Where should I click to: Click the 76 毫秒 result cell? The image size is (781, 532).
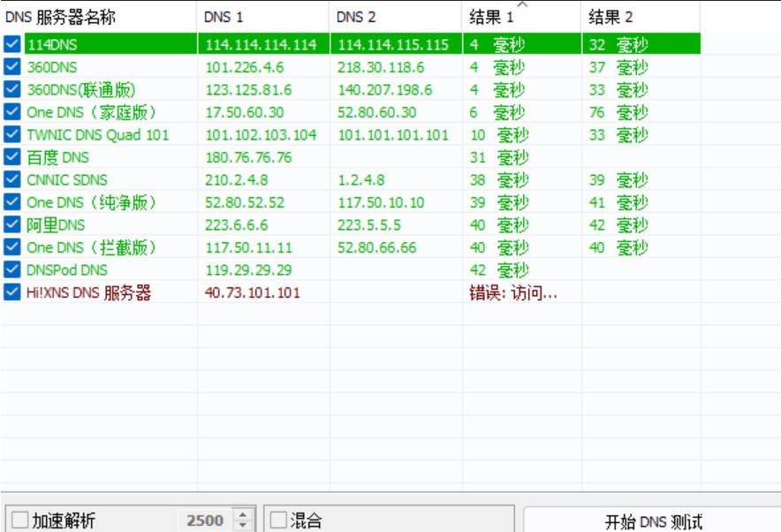coord(641,111)
